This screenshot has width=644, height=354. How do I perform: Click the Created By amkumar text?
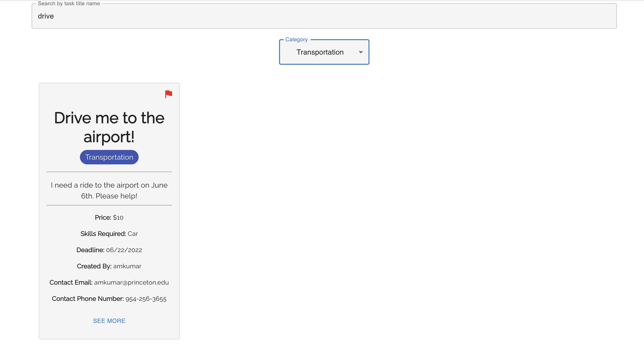click(127, 266)
